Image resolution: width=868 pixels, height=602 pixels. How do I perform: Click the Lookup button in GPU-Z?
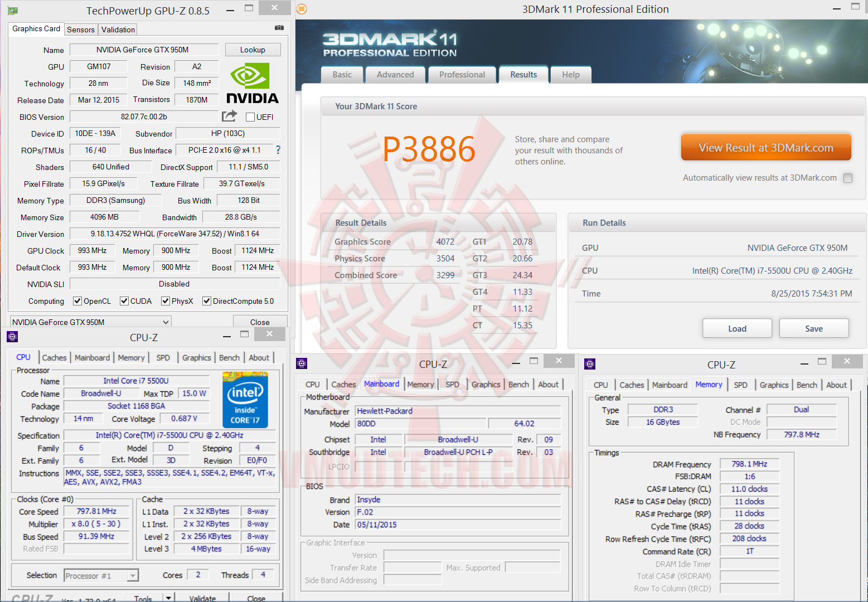[x=253, y=50]
